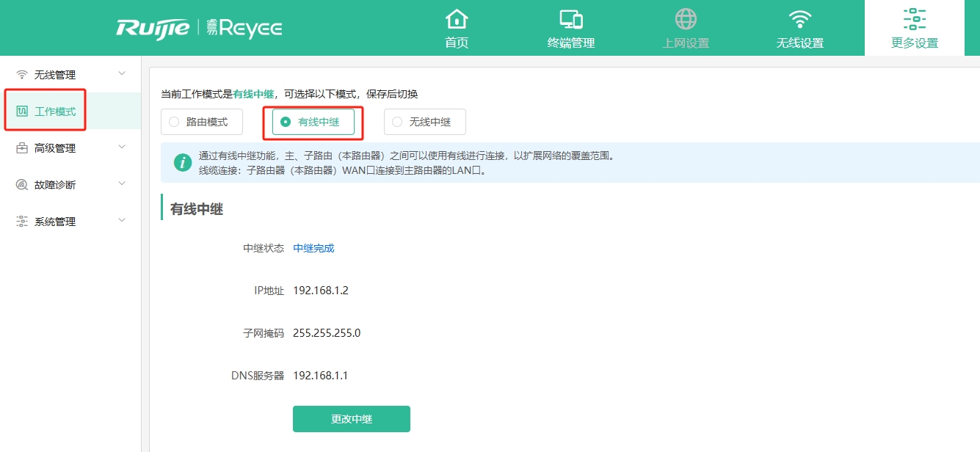Open the 工作模式 sidebar item
The width and height of the screenshot is (980, 452).
point(55,112)
